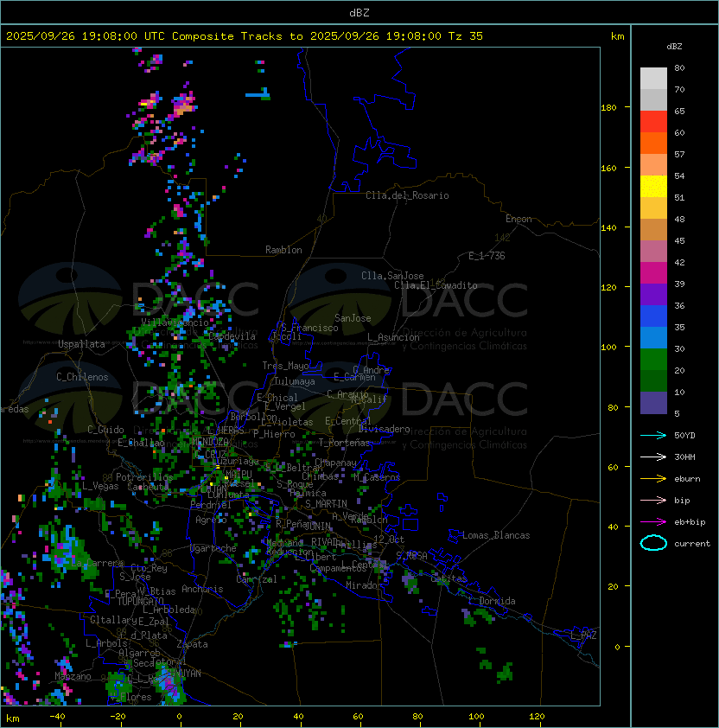Image resolution: width=719 pixels, height=728 pixels.
Task: Select the red 60-65 dBZ legend swatch
Action: coord(653,122)
